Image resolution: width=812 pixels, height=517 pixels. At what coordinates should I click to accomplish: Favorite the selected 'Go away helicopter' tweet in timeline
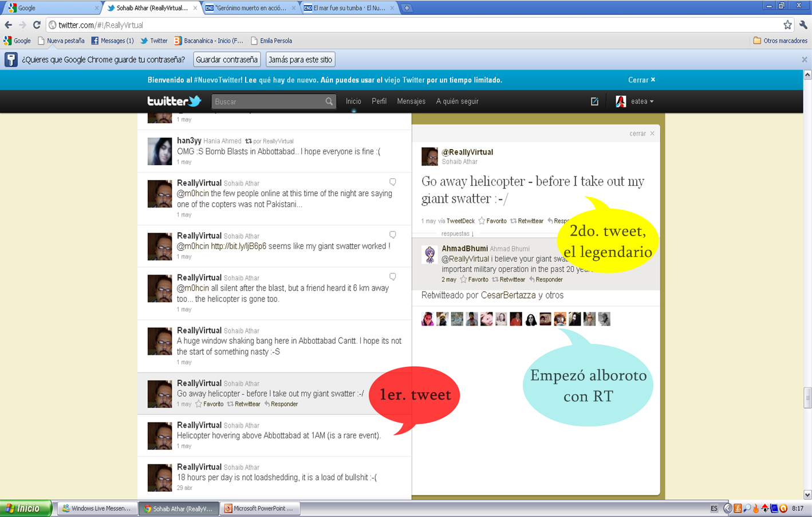[x=209, y=404]
